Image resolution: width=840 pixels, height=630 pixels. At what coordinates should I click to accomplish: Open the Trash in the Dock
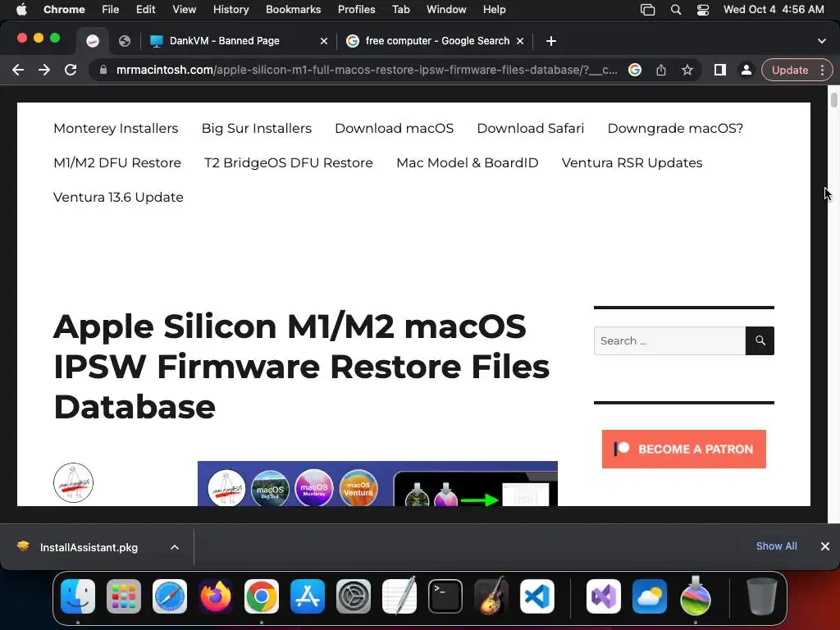tap(762, 596)
